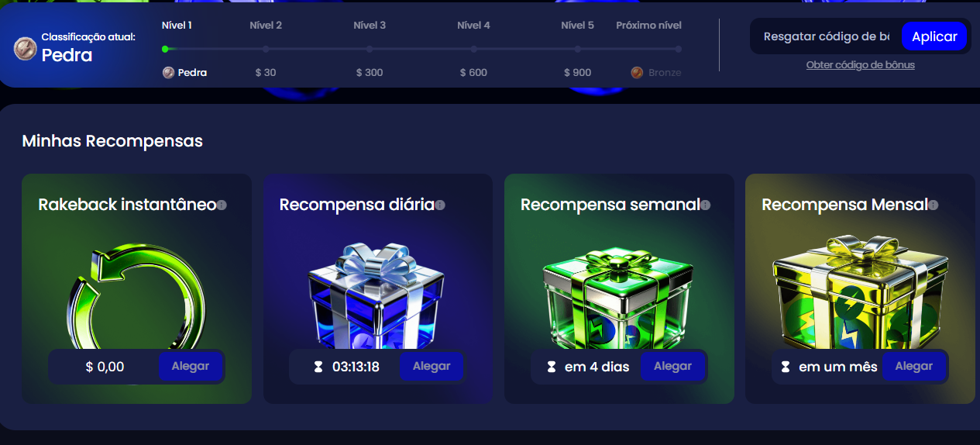Click Alegar button under Recompensa semanal
Viewport: 980px width, 445px height.
[672, 366]
